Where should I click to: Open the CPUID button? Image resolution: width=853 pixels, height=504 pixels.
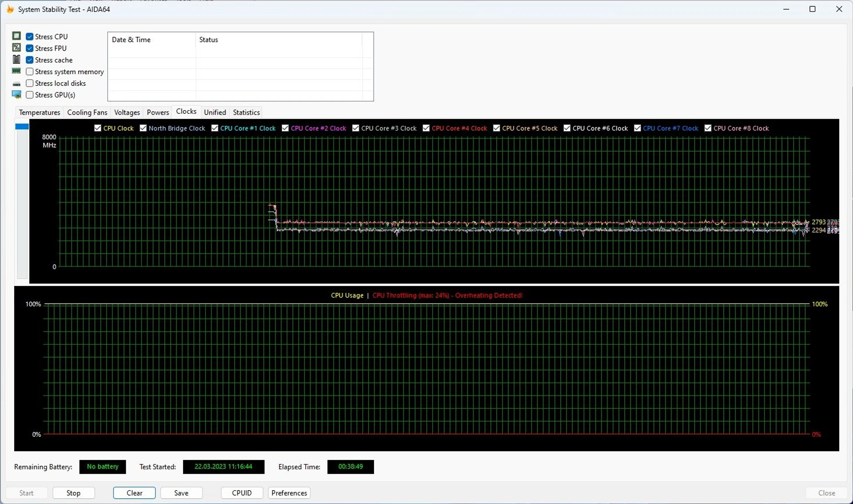(242, 493)
